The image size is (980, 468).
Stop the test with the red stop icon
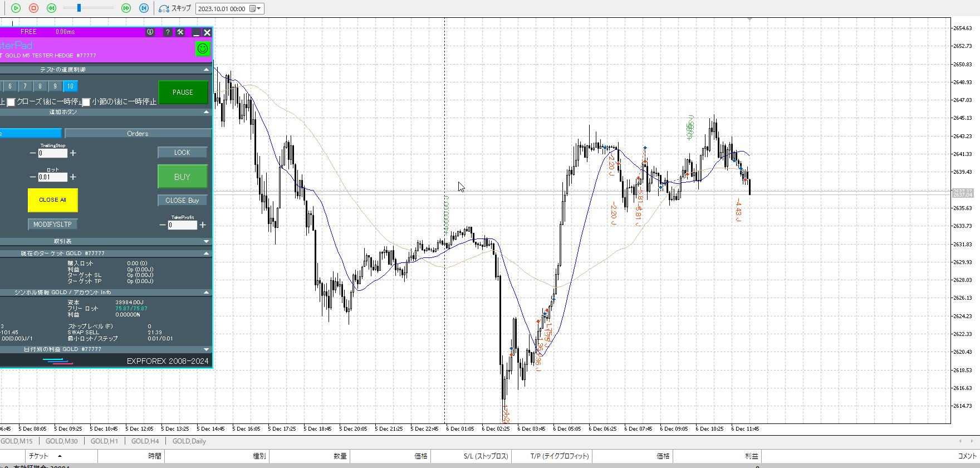point(33,8)
